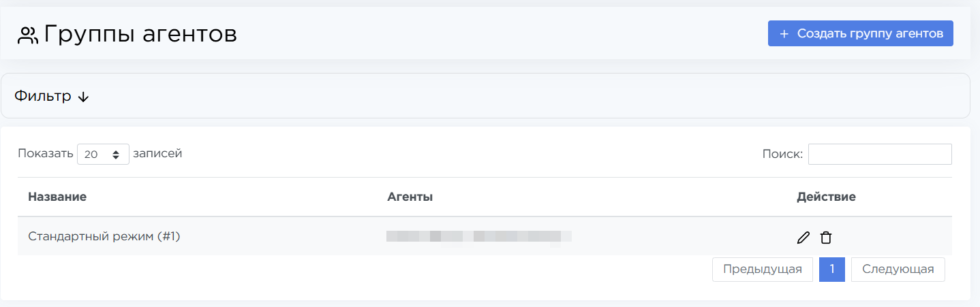Click the Группы агентов page title
This screenshot has height=307, width=980.
pos(140,34)
